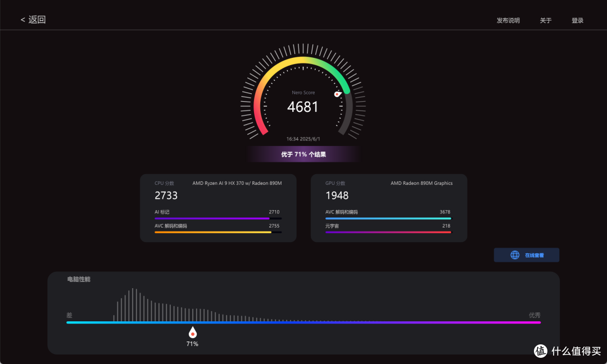Click the globe icon on 在线查看
This screenshot has height=364, width=607.
click(515, 255)
